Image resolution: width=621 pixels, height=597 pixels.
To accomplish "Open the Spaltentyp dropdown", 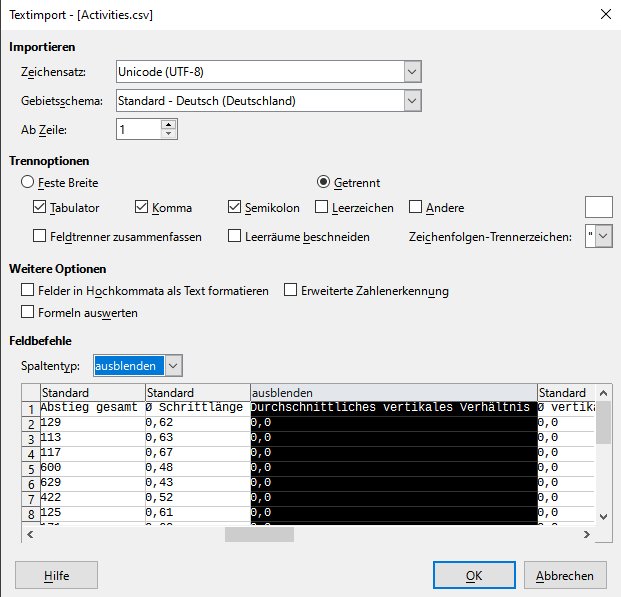I will (x=173, y=366).
